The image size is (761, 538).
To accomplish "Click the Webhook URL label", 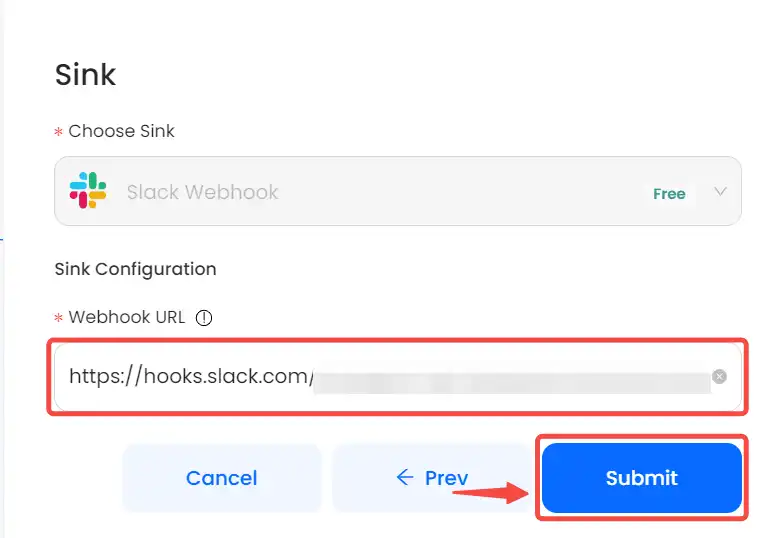I will 127,317.
